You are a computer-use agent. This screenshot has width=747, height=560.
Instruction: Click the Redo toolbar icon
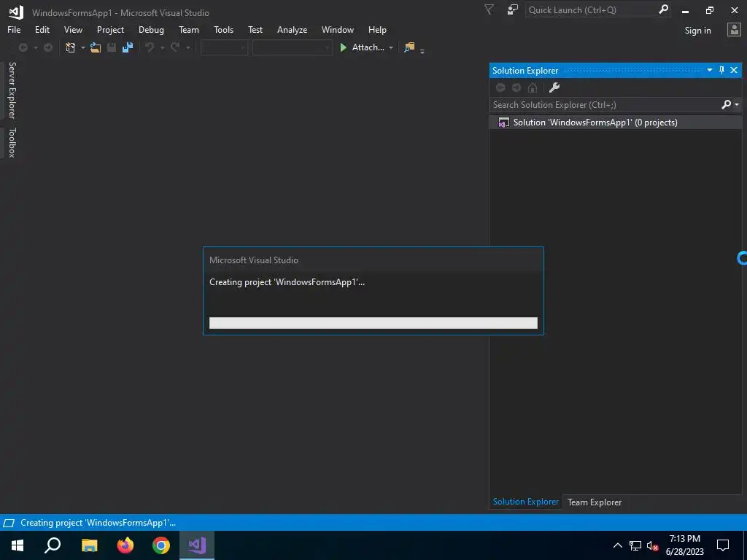click(175, 47)
